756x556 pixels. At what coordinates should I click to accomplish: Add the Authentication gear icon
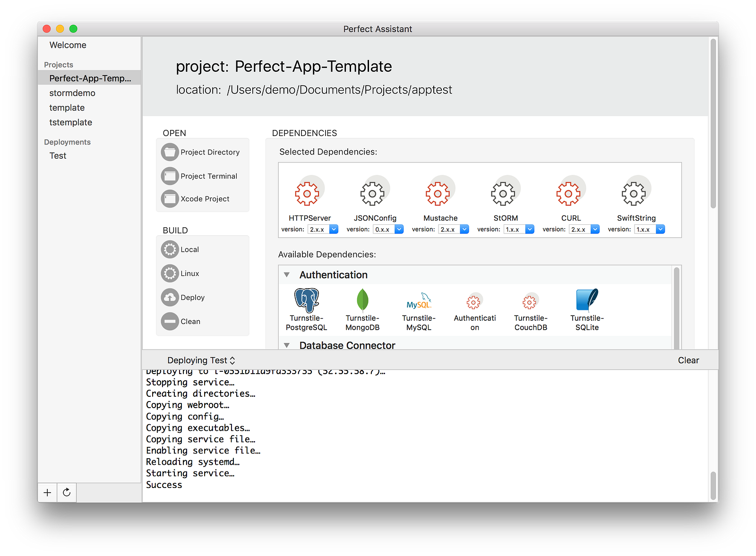click(473, 302)
